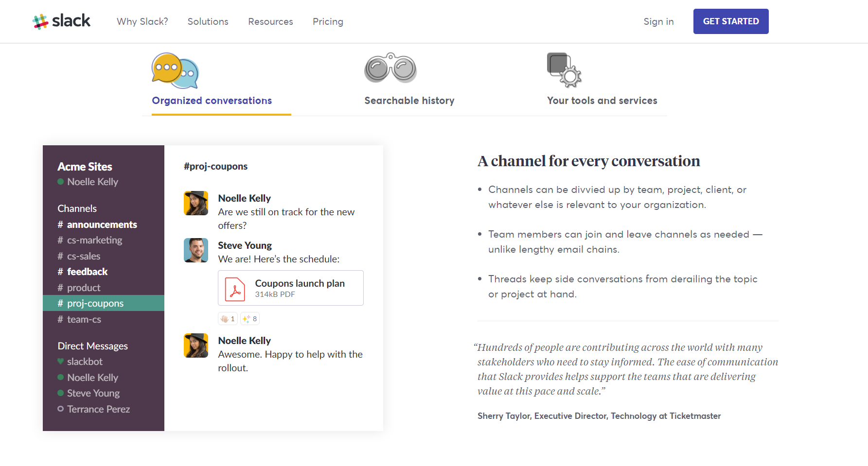Open the #announcements channel
The width and height of the screenshot is (868, 466).
click(x=104, y=224)
